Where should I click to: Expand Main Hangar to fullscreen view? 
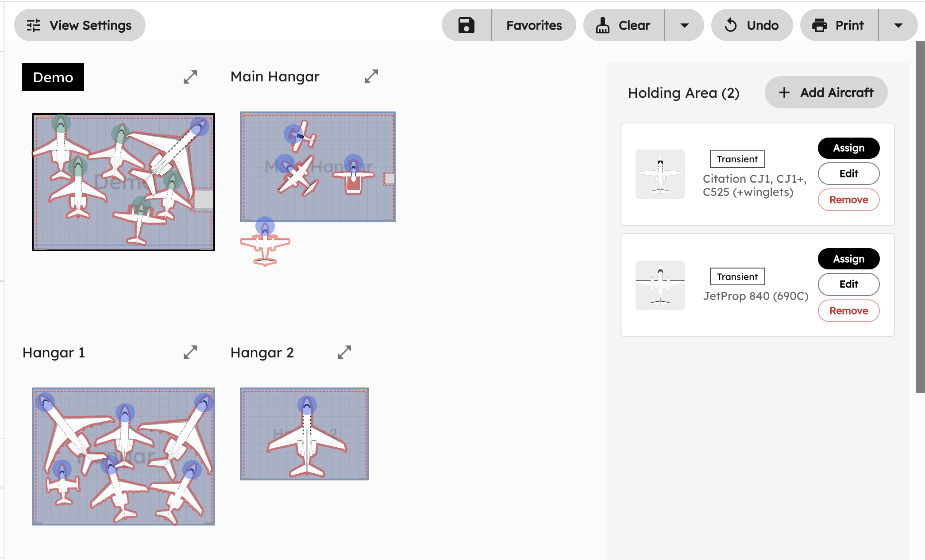click(371, 76)
